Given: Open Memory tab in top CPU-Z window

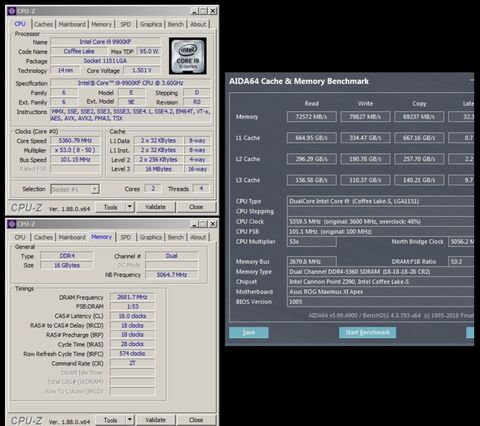Looking at the screenshot, I should coord(101,24).
